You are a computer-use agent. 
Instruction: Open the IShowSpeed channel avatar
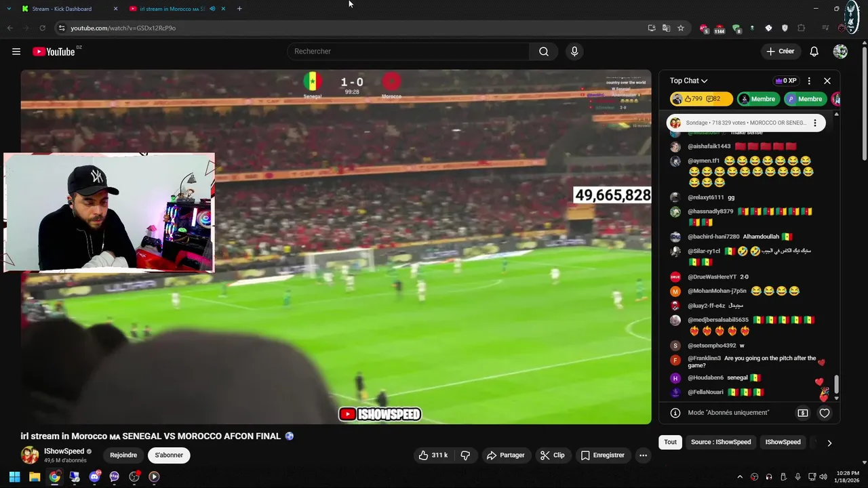tap(30, 455)
